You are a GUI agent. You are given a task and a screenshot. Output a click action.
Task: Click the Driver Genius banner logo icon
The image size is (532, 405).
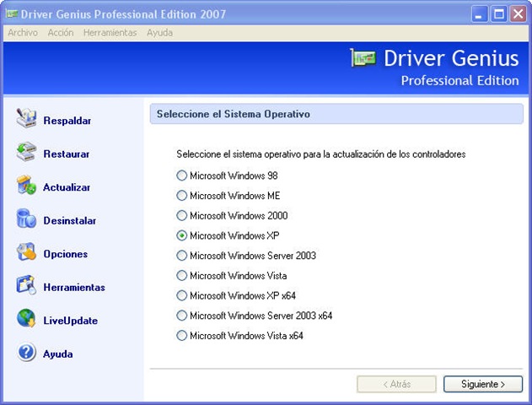pyautogui.click(x=363, y=57)
